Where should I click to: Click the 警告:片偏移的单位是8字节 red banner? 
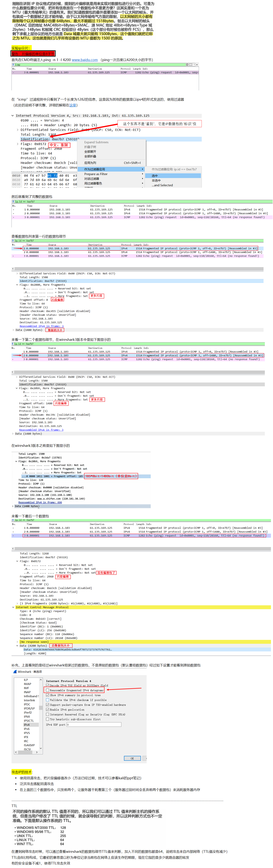coord(33,54)
